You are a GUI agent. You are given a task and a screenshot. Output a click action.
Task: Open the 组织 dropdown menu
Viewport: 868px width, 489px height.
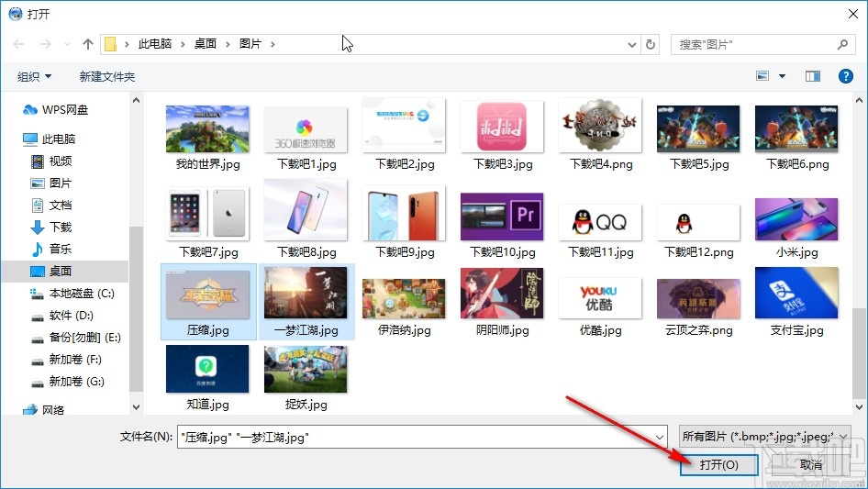tap(35, 76)
